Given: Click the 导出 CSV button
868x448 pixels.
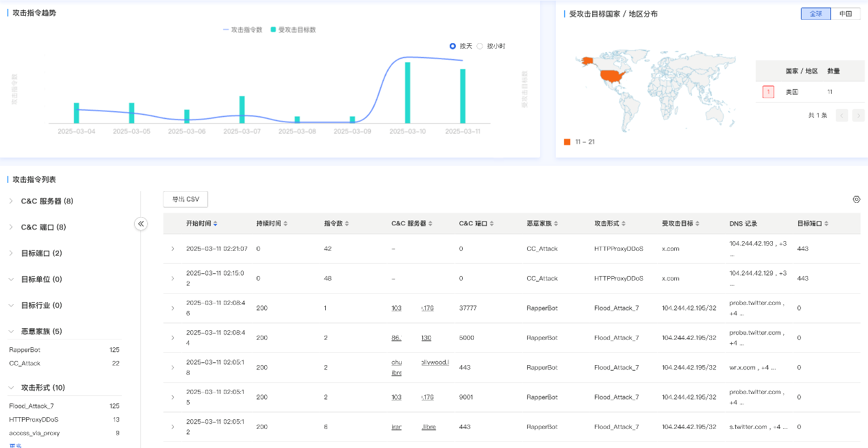Looking at the screenshot, I should pos(186,199).
